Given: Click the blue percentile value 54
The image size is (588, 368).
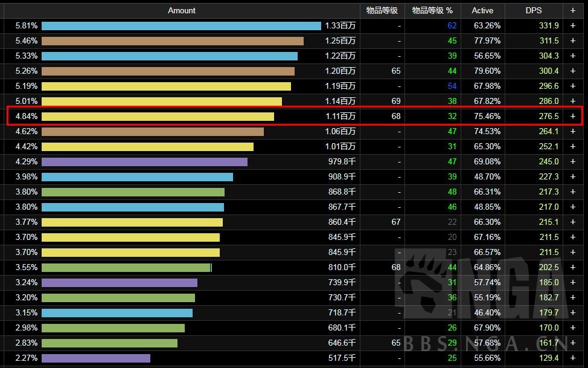Looking at the screenshot, I should click(x=452, y=86).
